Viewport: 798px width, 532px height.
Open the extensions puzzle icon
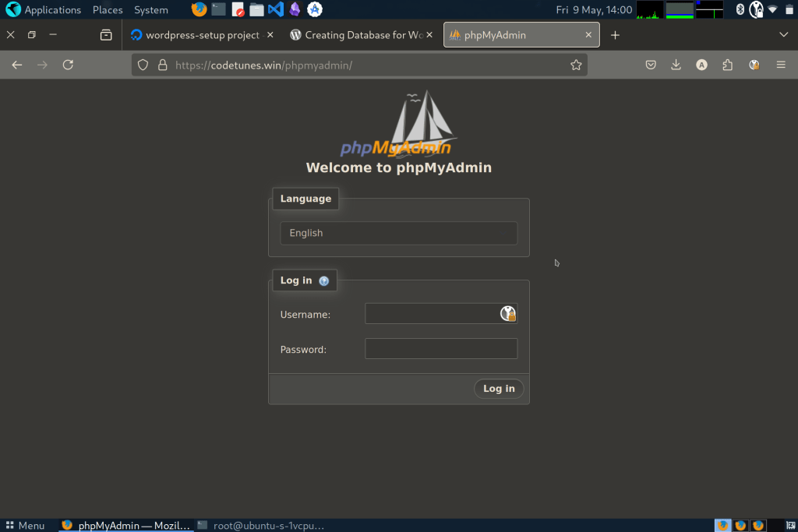(x=728, y=65)
